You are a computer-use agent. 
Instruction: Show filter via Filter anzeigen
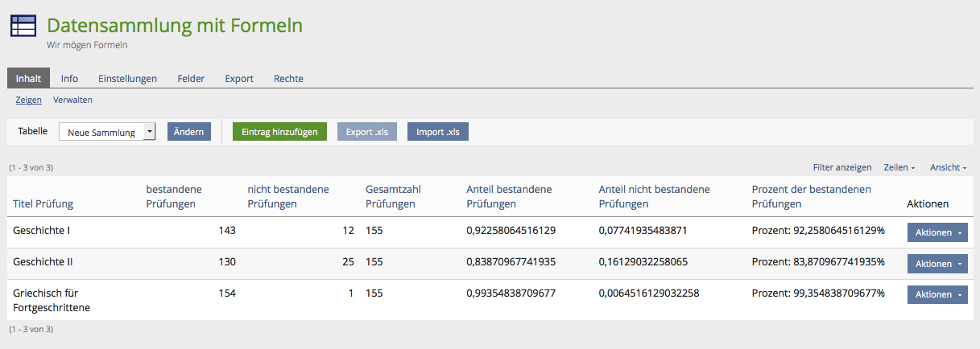[842, 167]
